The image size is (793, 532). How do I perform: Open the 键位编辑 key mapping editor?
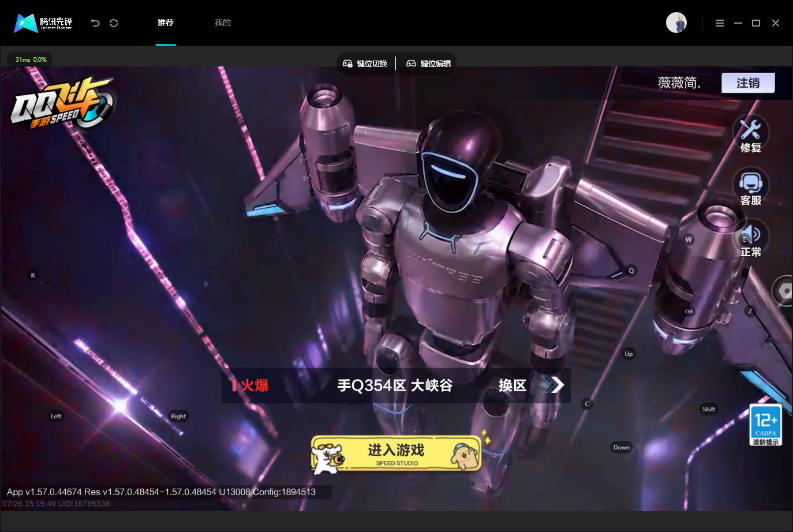[x=429, y=63]
